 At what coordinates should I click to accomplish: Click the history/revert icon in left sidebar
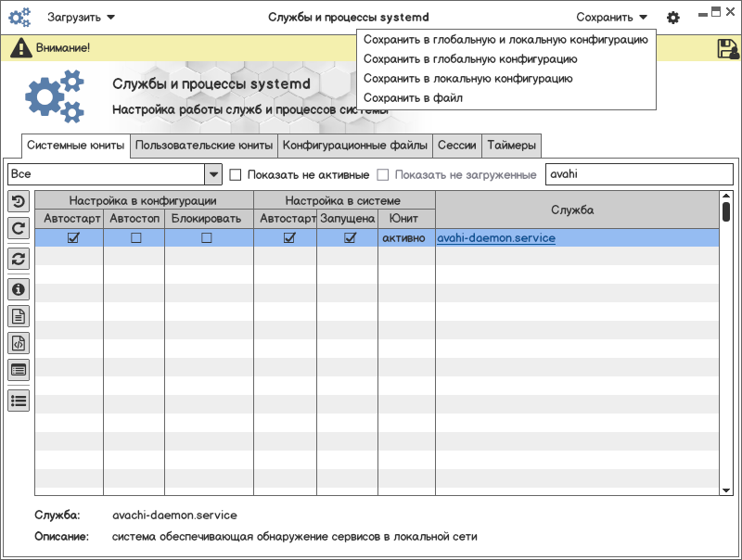[19, 201]
